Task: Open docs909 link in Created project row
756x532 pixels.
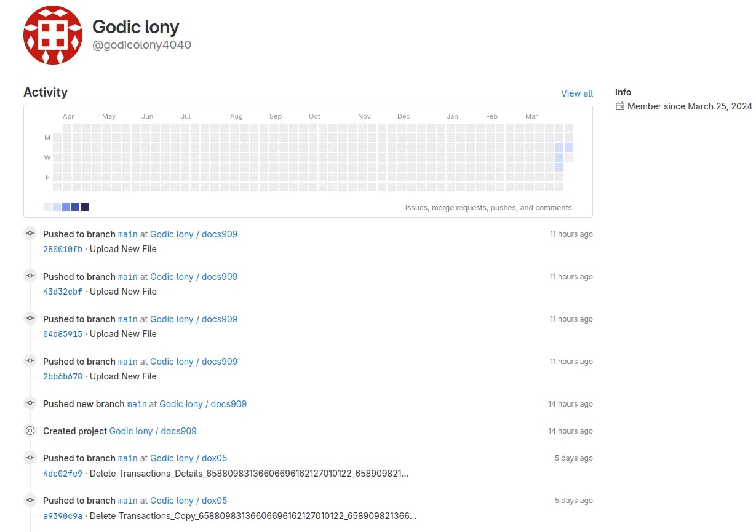Action: point(153,431)
